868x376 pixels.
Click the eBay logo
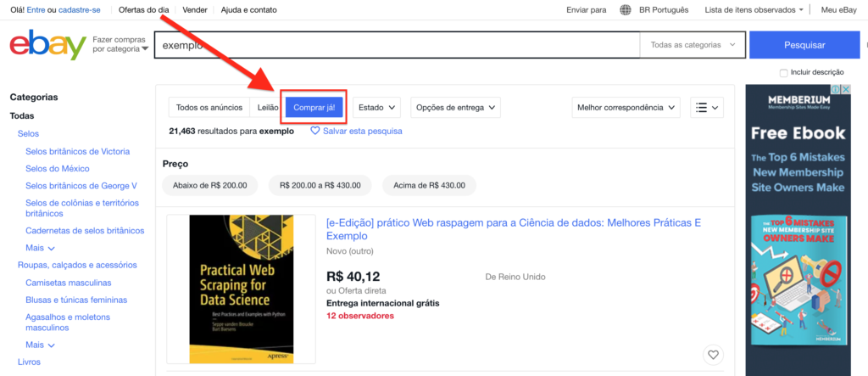tap(47, 46)
